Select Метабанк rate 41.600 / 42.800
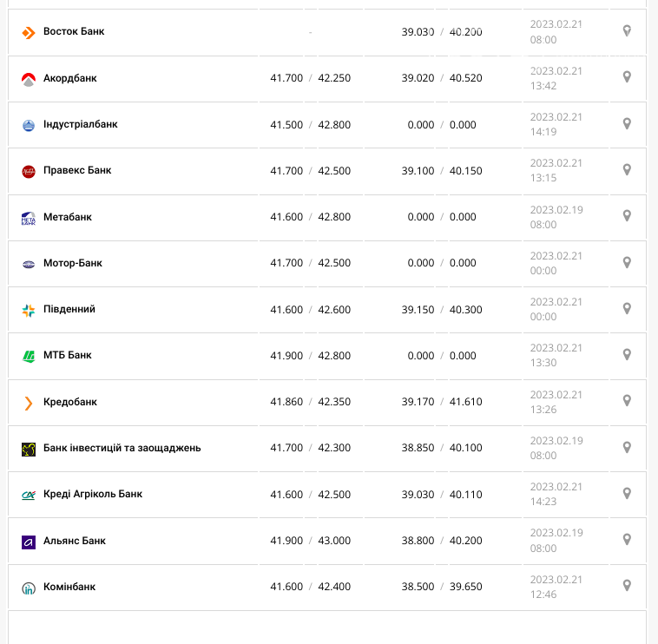 311,217
